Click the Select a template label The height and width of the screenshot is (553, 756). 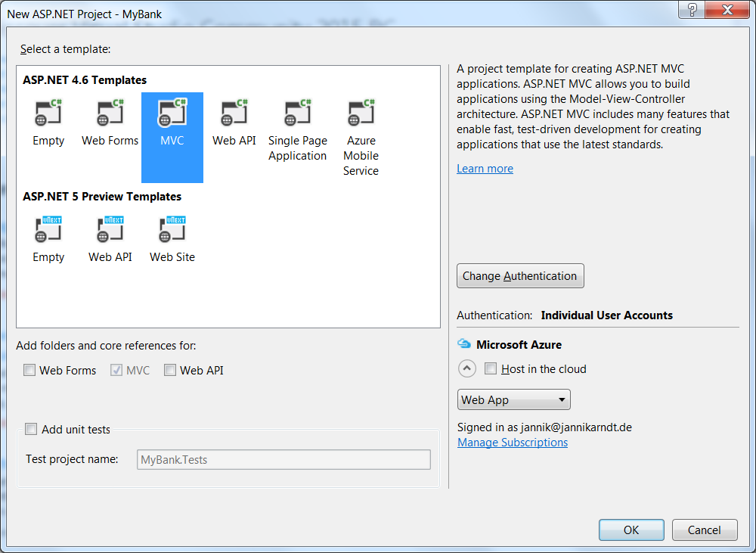click(65, 48)
